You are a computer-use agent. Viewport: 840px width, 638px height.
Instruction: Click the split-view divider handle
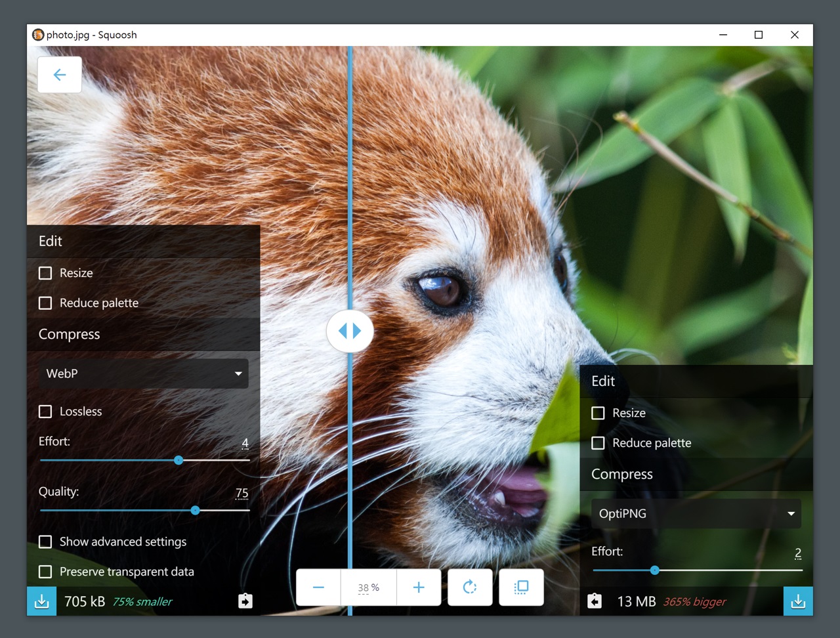coord(350,331)
